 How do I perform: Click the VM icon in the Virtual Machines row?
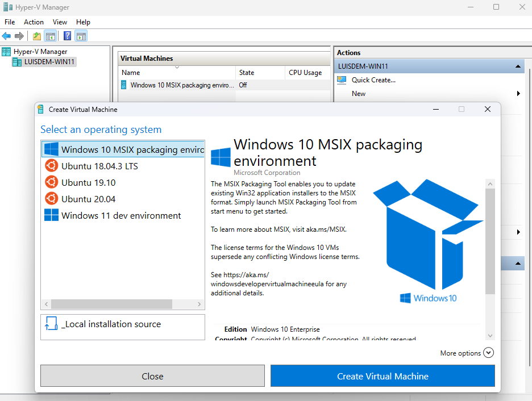coord(124,85)
